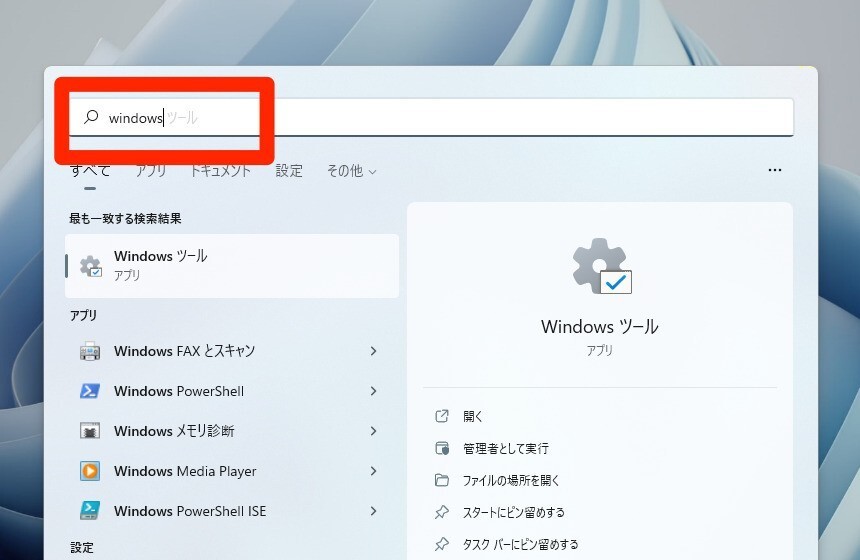860x560 pixels.
Task: Expand Windows FAX とスキャン chevron
Action: 374,350
